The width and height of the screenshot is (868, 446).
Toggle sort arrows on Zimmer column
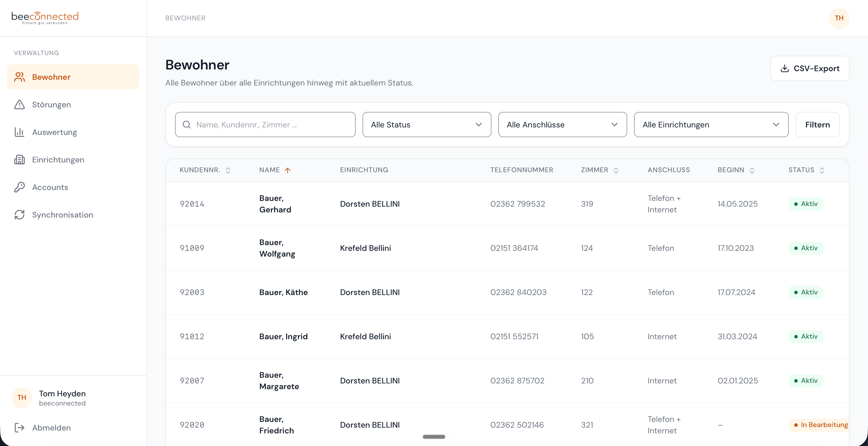click(x=616, y=170)
